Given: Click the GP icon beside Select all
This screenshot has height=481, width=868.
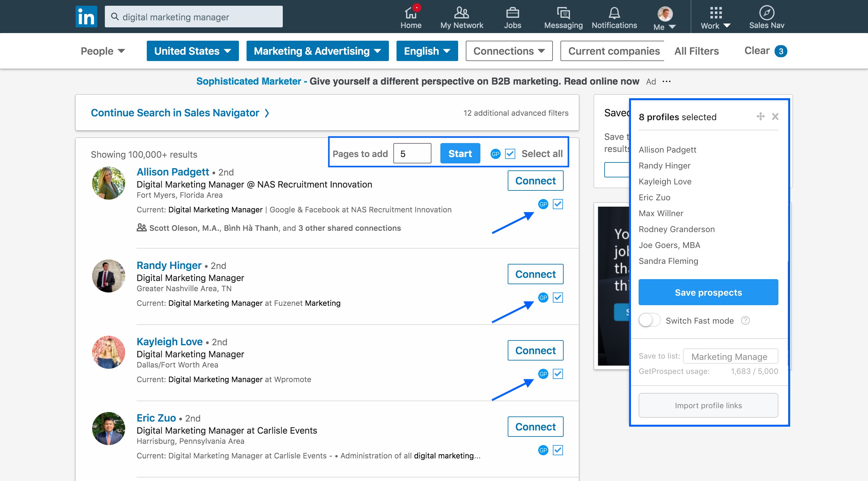Looking at the screenshot, I should click(x=495, y=154).
